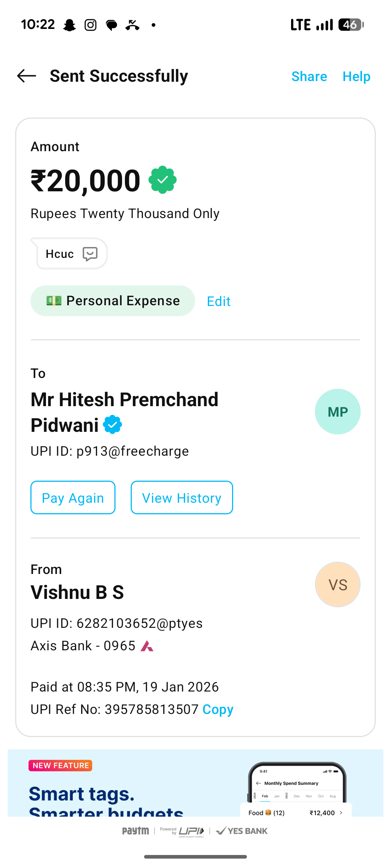Tap the Snapchat notification icon in status bar
Screen dimensions: 391x868
click(x=69, y=25)
